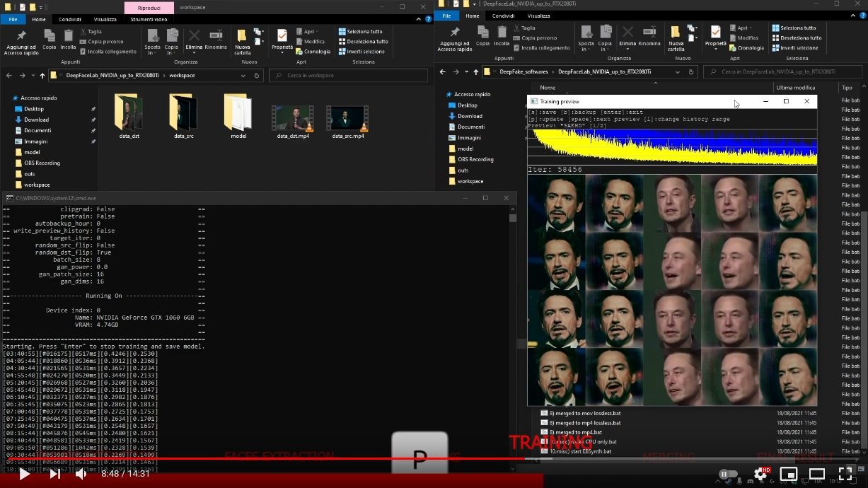This screenshot has height=488, width=868.
Task: Open the Strumenti video tab
Action: [x=149, y=20]
